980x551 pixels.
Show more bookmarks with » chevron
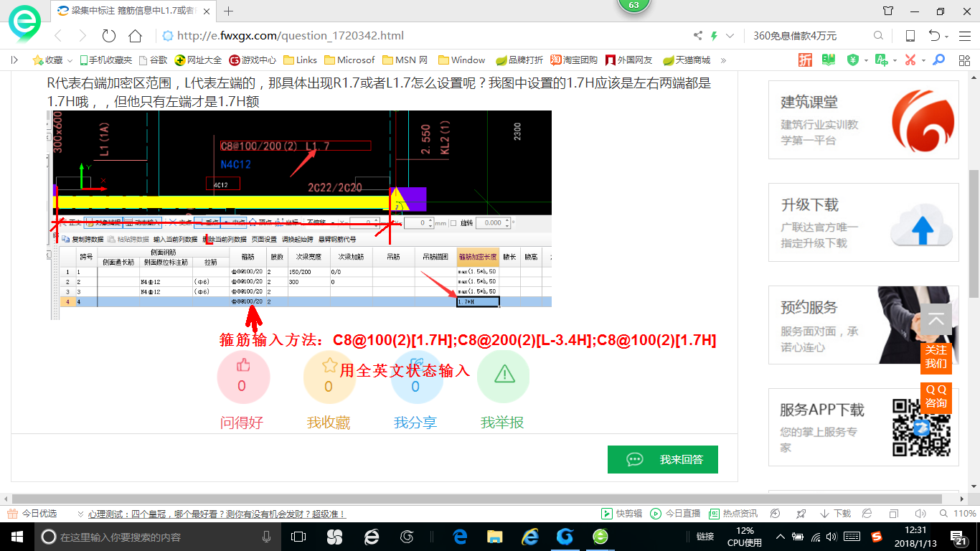coord(723,60)
